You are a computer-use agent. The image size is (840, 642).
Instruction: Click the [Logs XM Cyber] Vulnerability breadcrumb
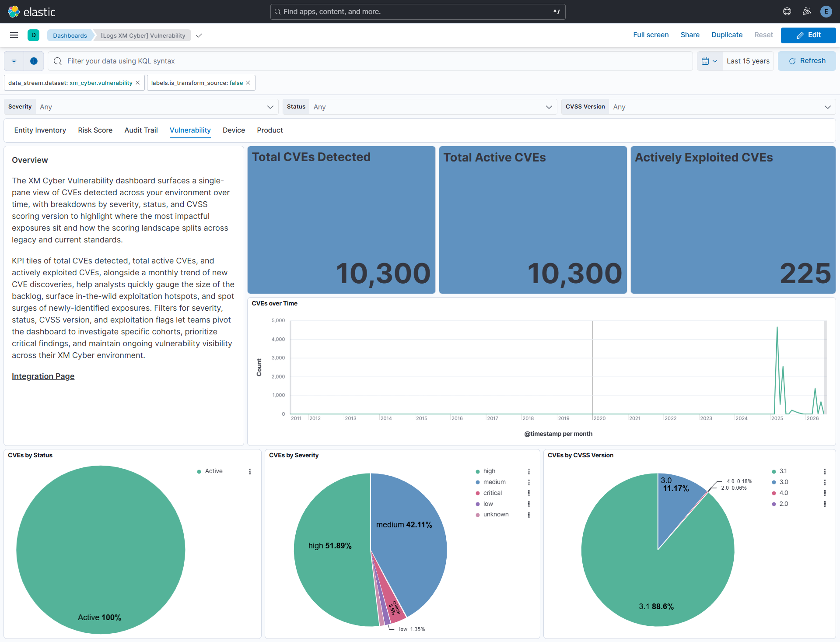tap(143, 35)
